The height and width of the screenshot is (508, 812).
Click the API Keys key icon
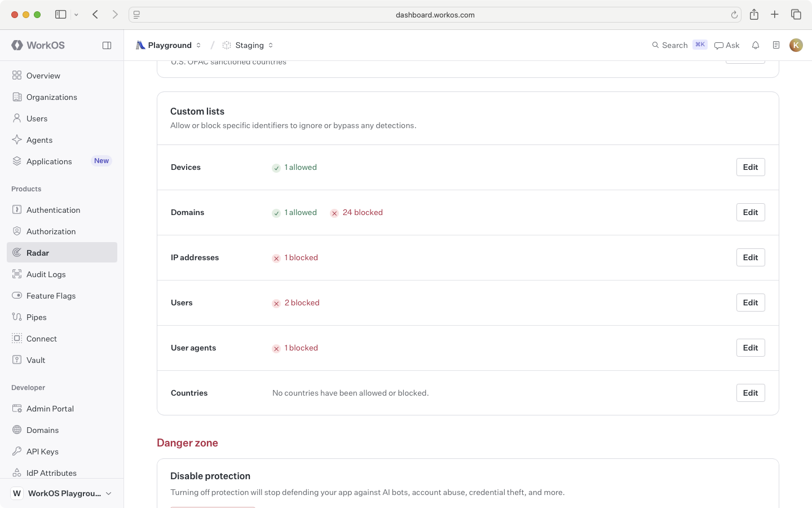[x=17, y=452]
